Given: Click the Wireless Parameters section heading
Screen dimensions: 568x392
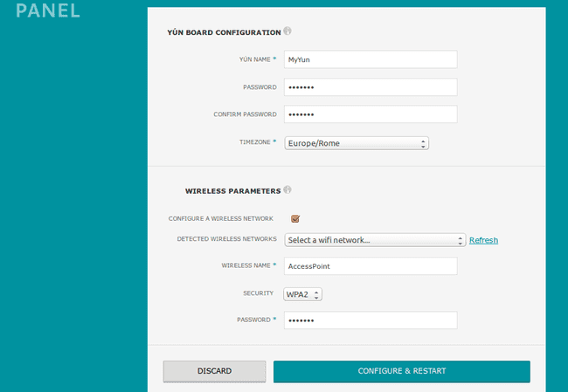Looking at the screenshot, I should pos(232,190).
